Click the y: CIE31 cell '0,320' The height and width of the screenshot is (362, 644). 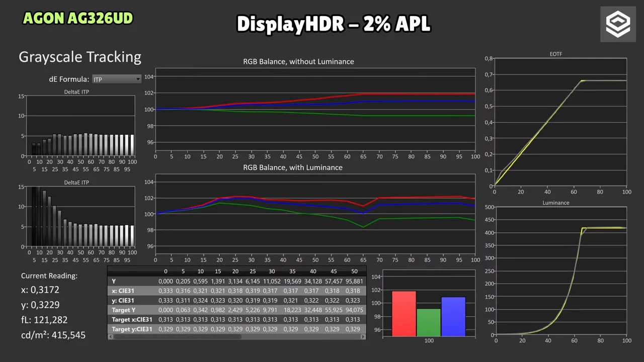coord(235,301)
